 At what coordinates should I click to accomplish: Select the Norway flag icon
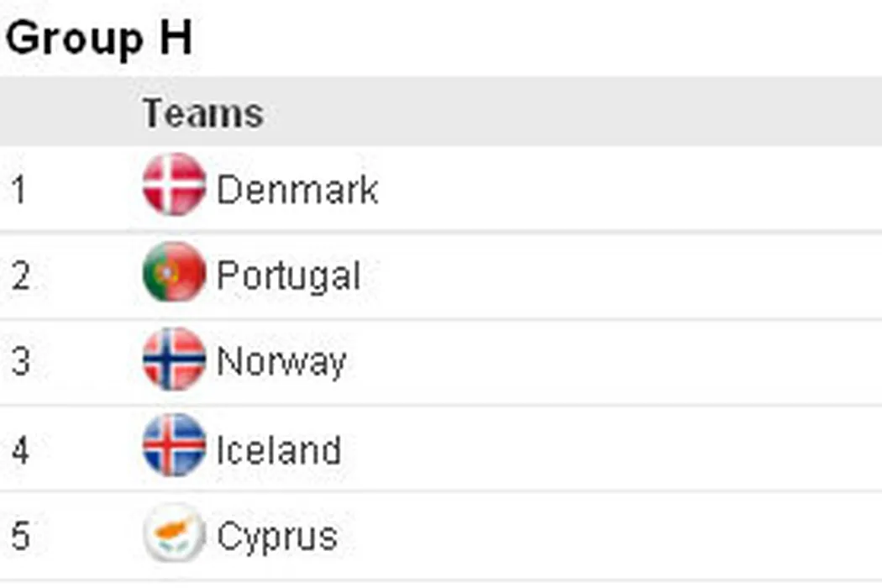click(x=174, y=360)
